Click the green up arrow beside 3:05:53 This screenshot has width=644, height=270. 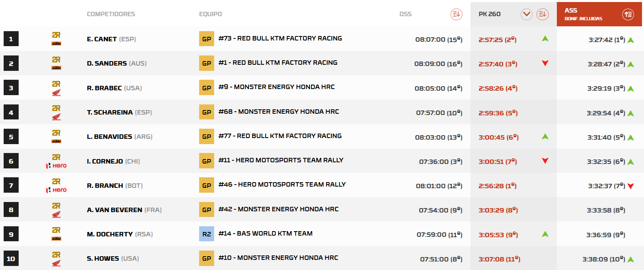[545, 234]
